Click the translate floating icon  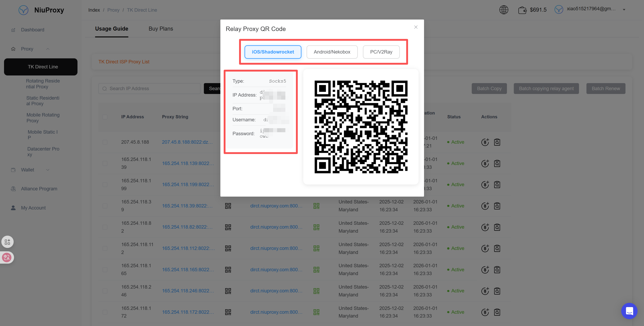coord(7,257)
